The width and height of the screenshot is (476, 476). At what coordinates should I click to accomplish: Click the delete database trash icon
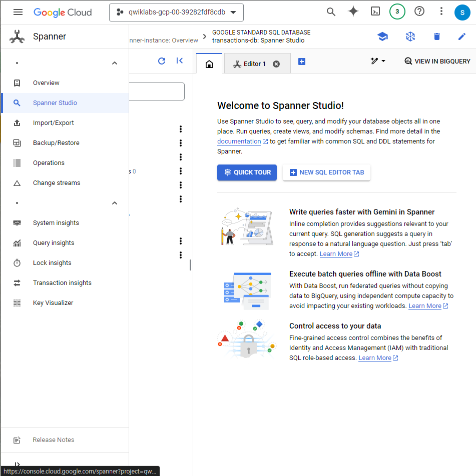click(437, 36)
